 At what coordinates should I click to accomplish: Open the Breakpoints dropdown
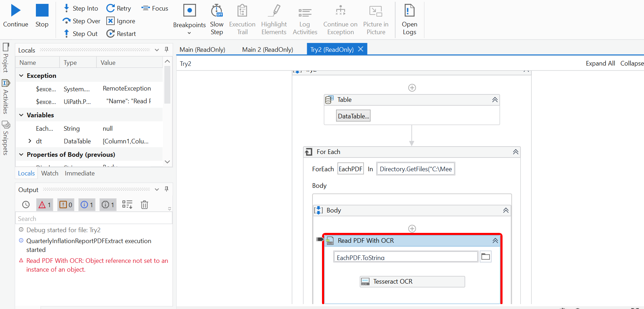click(x=189, y=33)
